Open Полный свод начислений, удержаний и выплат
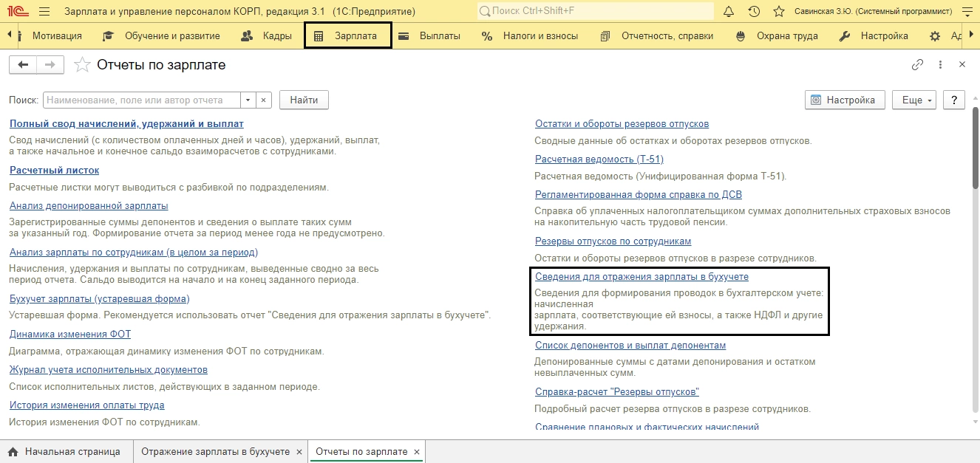Screen dimensions: 980x463 click(x=126, y=124)
